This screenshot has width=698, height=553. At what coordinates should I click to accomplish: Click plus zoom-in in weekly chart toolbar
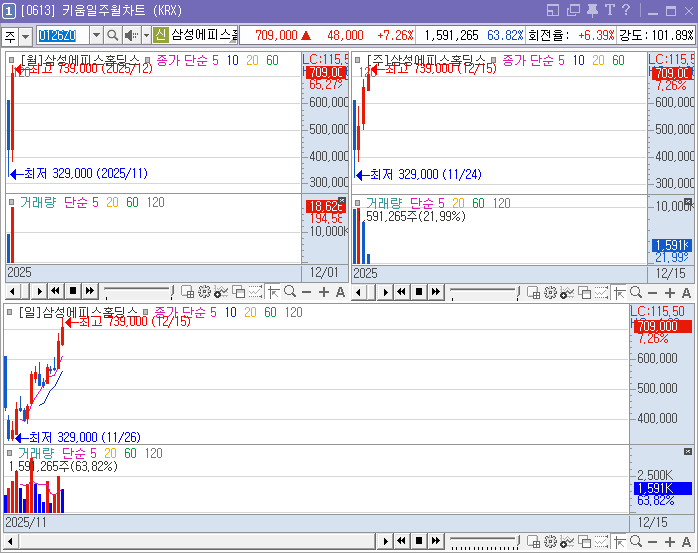pyautogui.click(x=670, y=293)
